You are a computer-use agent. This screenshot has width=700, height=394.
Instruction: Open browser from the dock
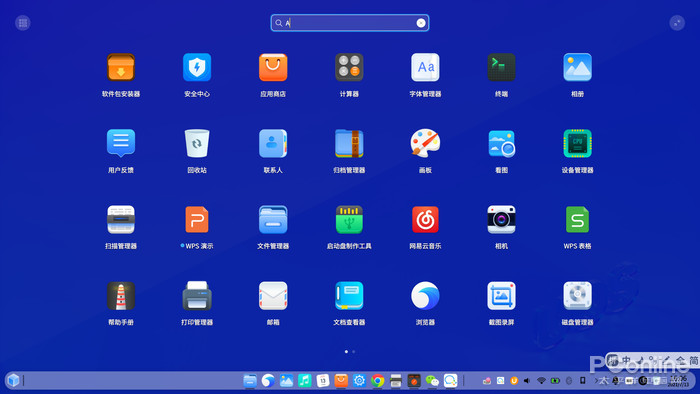(x=268, y=381)
